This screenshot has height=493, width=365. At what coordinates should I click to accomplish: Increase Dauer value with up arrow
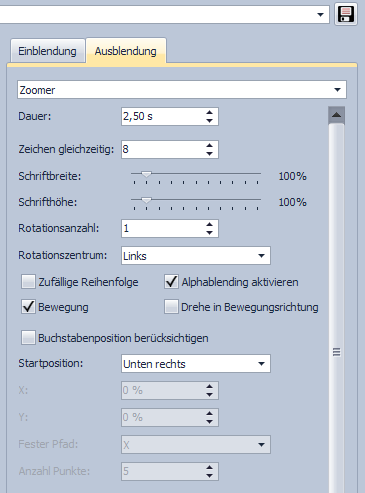click(209, 113)
